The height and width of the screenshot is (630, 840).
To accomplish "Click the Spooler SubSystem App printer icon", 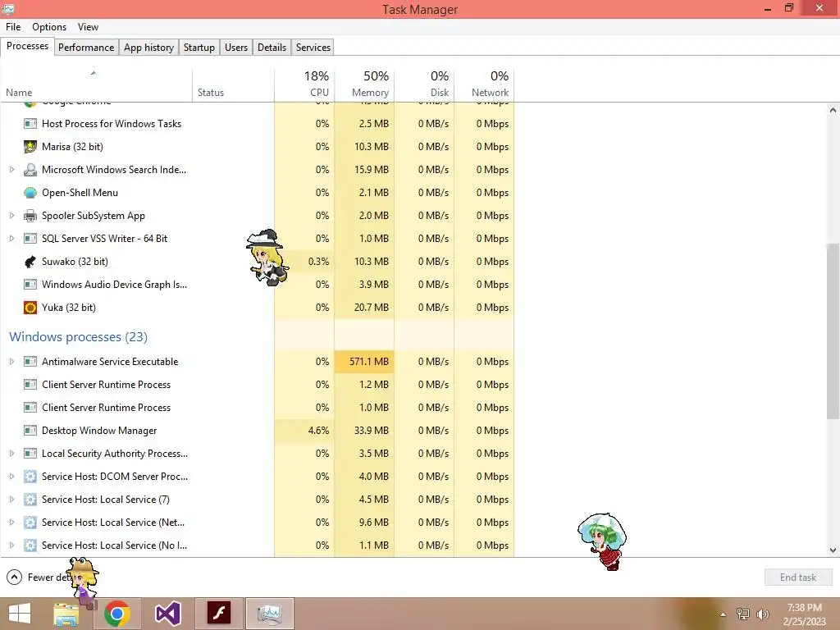I will pos(30,216).
